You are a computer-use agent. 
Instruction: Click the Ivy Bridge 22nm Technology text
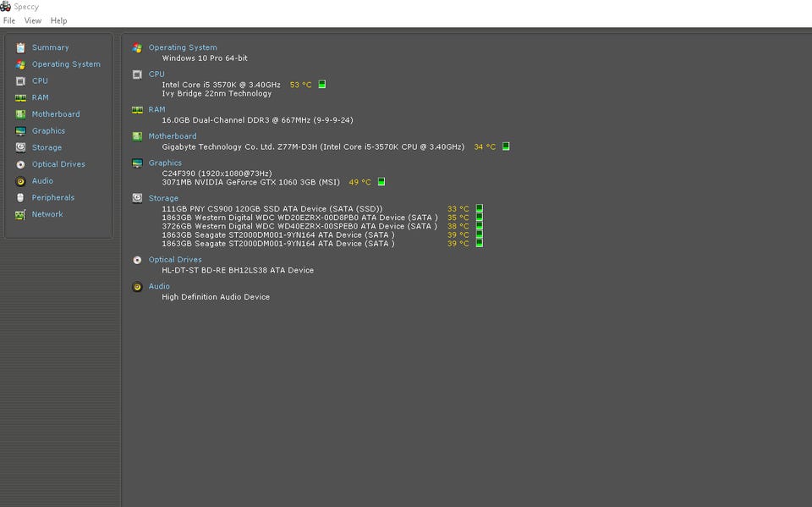point(217,93)
